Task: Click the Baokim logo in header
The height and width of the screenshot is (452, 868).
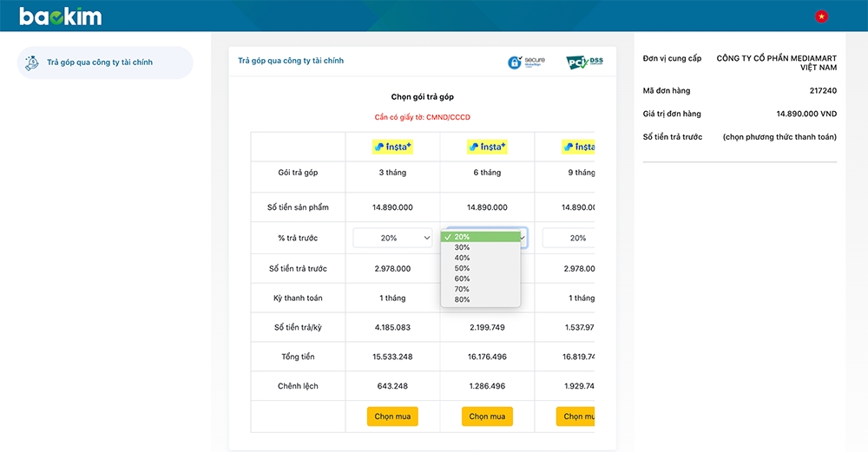Action: 60,16
